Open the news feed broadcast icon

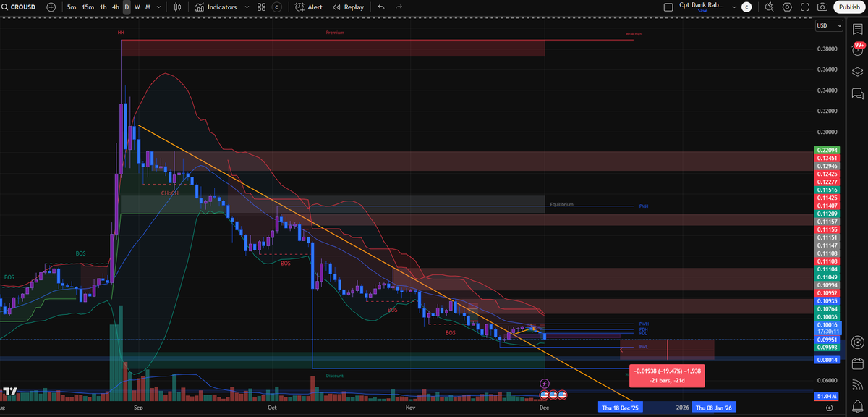click(857, 384)
